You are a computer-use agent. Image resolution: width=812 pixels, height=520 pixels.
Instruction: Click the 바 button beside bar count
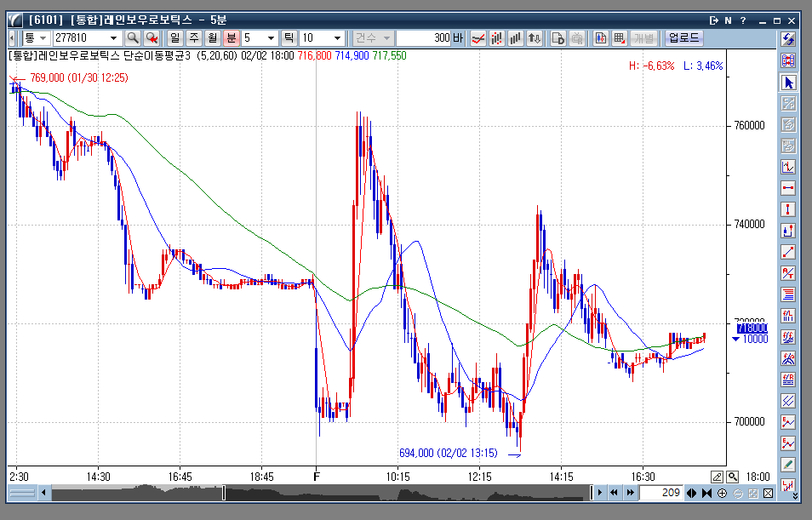pos(458,37)
